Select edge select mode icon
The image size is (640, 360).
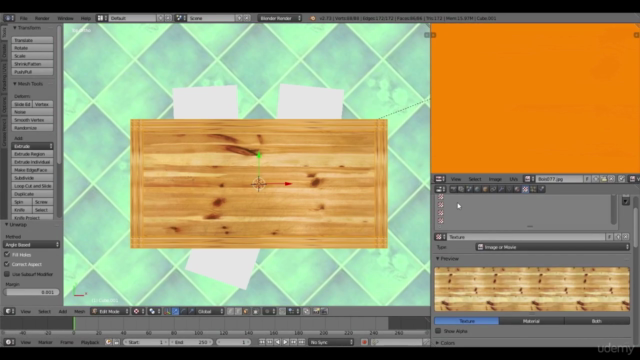pyautogui.click(x=238, y=311)
